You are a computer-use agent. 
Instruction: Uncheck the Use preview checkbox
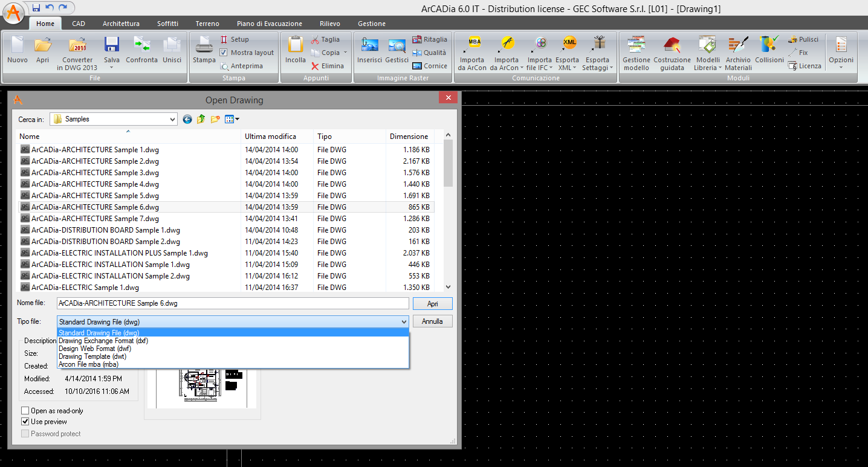(x=25, y=422)
